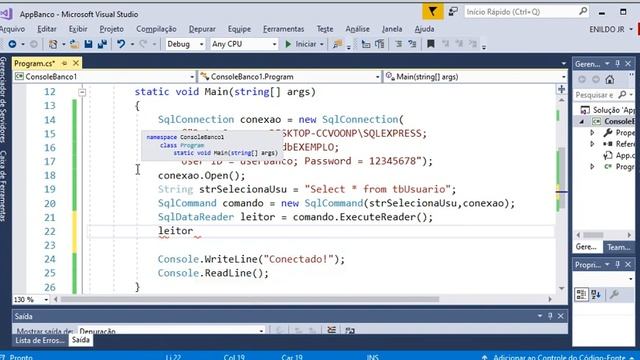Open the Main(string[] args) member dropdown
640x360 pixels.
click(476, 77)
